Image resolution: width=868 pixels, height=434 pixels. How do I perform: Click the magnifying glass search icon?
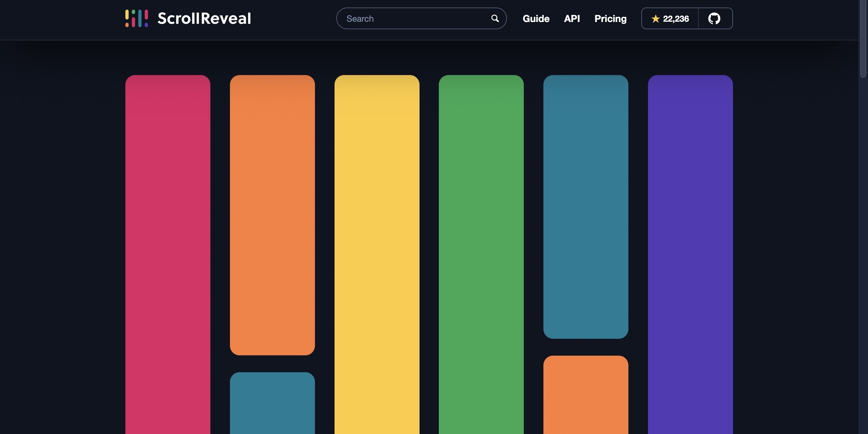[x=495, y=18]
